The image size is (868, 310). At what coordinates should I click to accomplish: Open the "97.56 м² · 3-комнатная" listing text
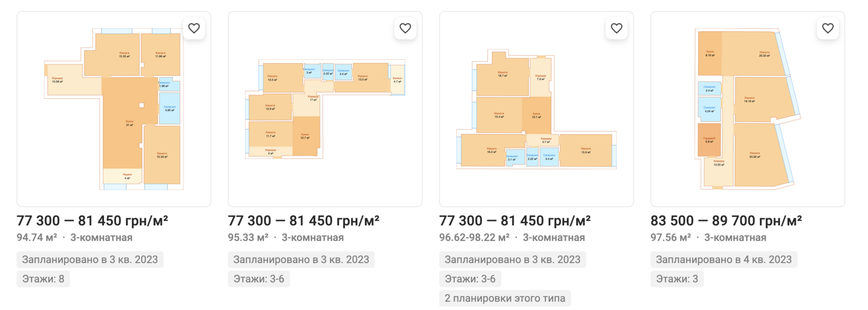(708, 238)
